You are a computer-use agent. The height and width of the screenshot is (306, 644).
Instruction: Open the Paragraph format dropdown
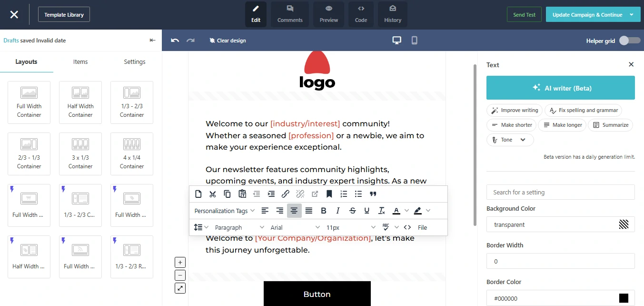tap(239, 227)
